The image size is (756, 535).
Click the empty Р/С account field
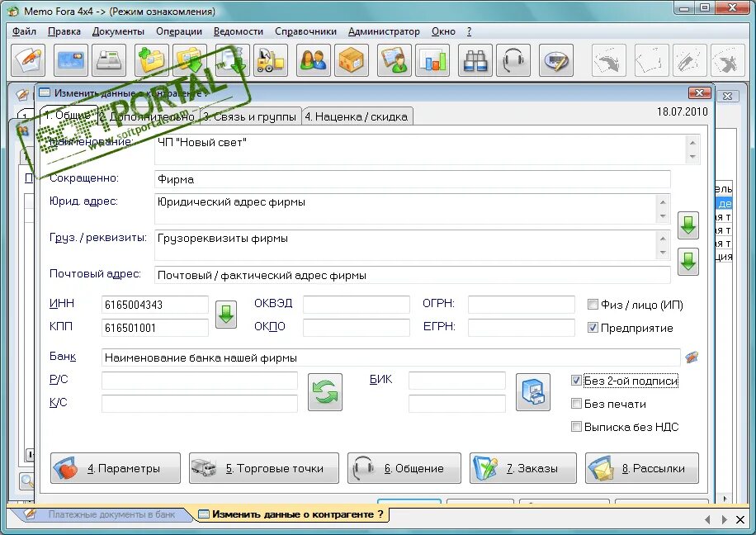click(199, 380)
